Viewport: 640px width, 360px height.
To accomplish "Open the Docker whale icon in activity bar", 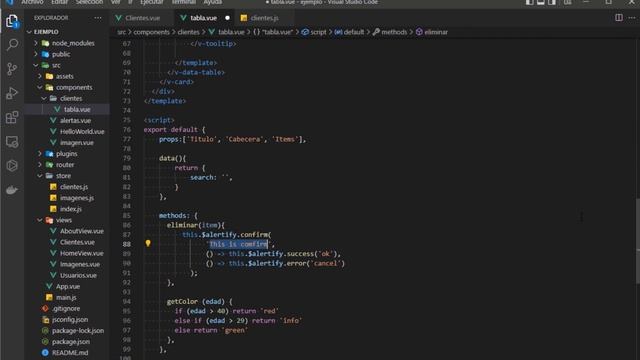I will tap(12, 190).
